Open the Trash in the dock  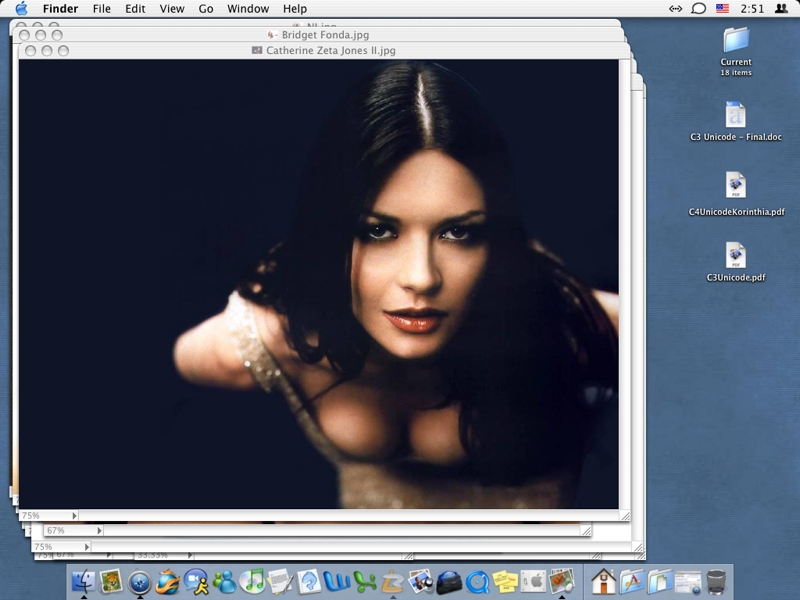(x=716, y=581)
